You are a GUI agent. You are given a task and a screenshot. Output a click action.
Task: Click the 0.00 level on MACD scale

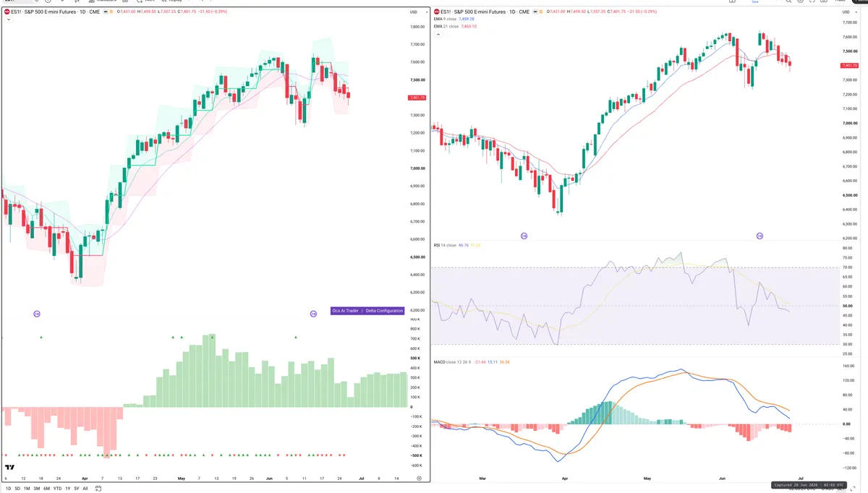point(847,424)
